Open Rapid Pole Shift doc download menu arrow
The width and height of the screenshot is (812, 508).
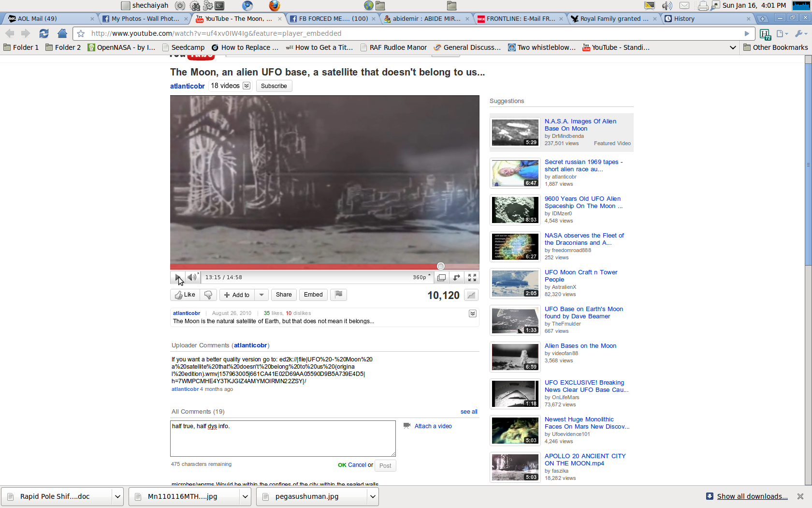point(117,497)
